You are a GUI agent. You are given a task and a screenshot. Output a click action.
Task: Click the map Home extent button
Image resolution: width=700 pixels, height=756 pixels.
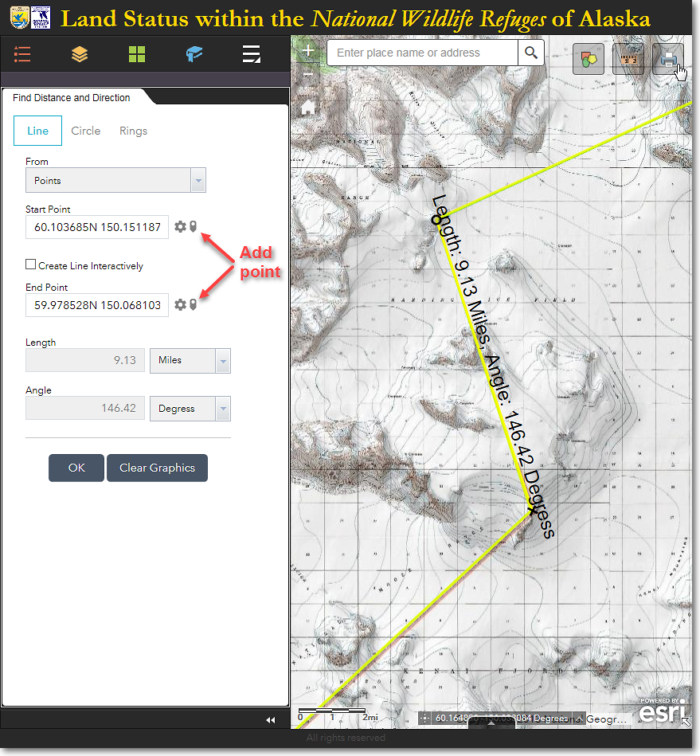[308, 108]
